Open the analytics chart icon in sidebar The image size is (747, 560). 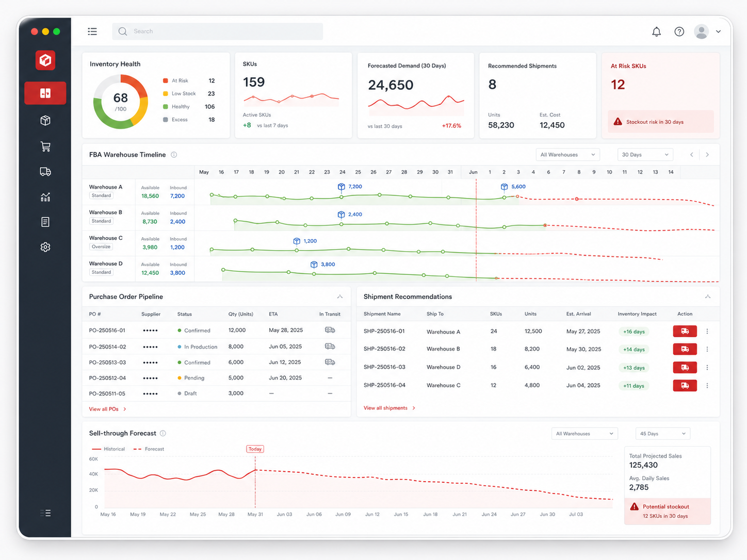(x=45, y=197)
